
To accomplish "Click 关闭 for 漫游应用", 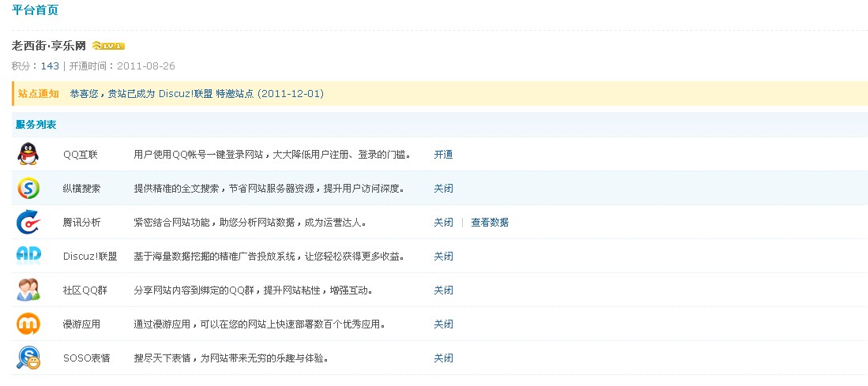I will point(443,324).
